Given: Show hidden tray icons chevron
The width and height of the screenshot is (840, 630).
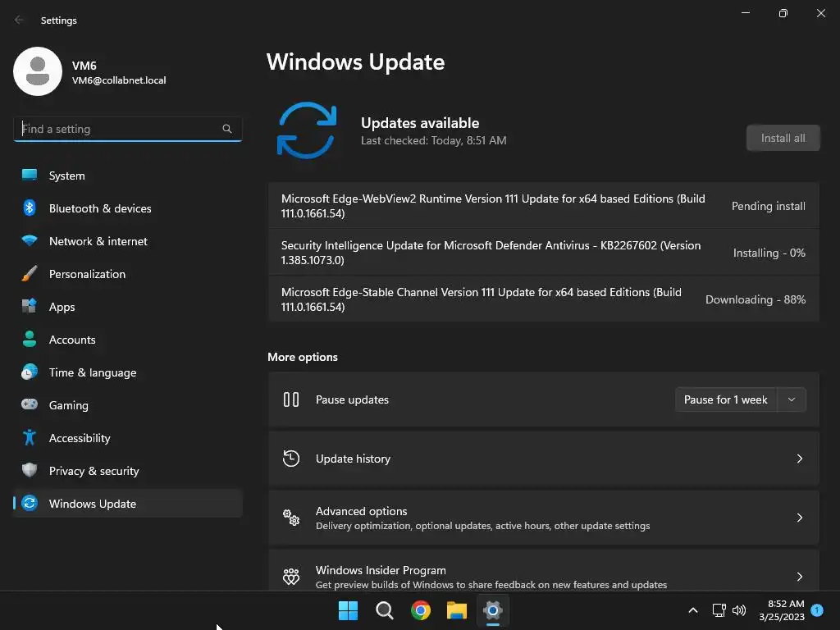Looking at the screenshot, I should click(692, 610).
